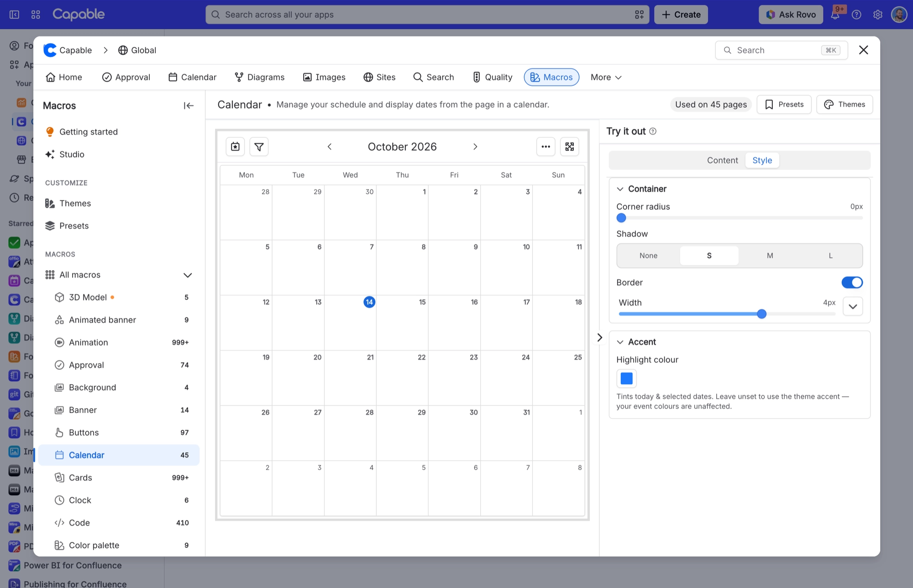Image resolution: width=913 pixels, height=588 pixels.
Task: Close the Capable dialog
Action: [x=863, y=50]
